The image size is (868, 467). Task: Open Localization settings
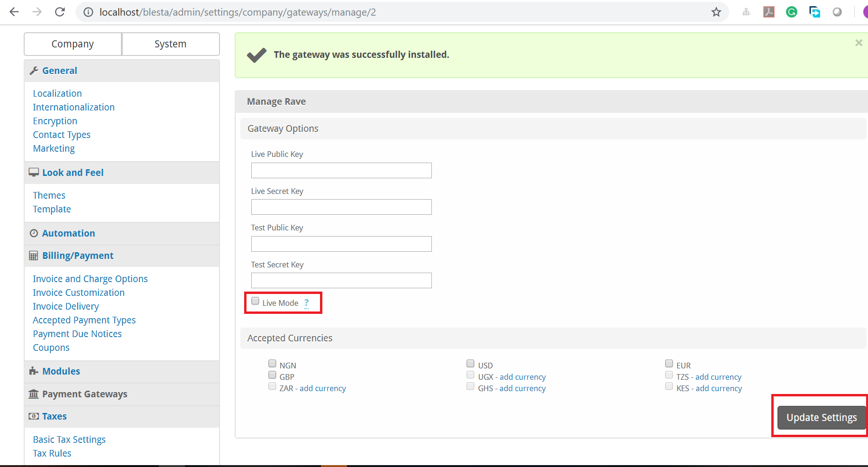click(x=57, y=93)
